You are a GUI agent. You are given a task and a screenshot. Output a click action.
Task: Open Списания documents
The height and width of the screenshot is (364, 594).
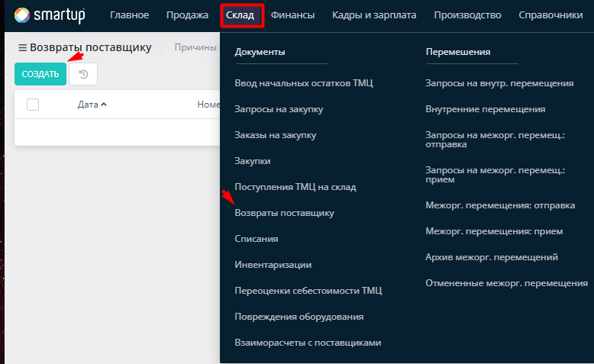click(x=257, y=239)
